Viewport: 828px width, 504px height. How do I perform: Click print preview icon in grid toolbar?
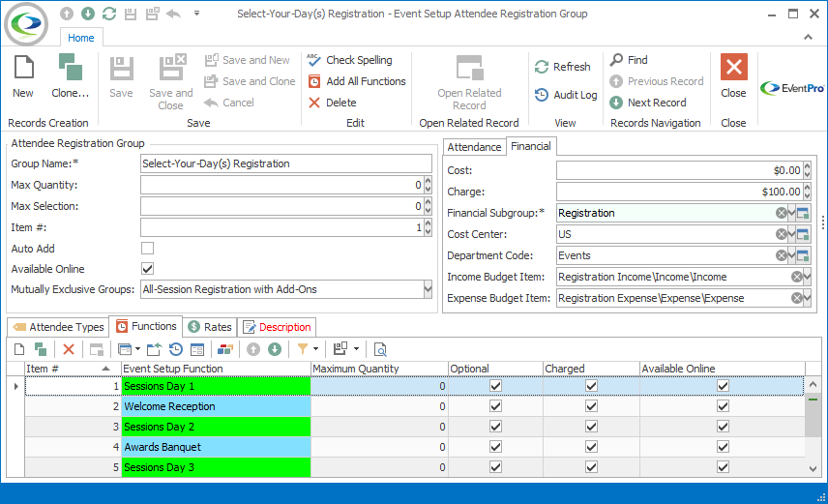tap(380, 349)
